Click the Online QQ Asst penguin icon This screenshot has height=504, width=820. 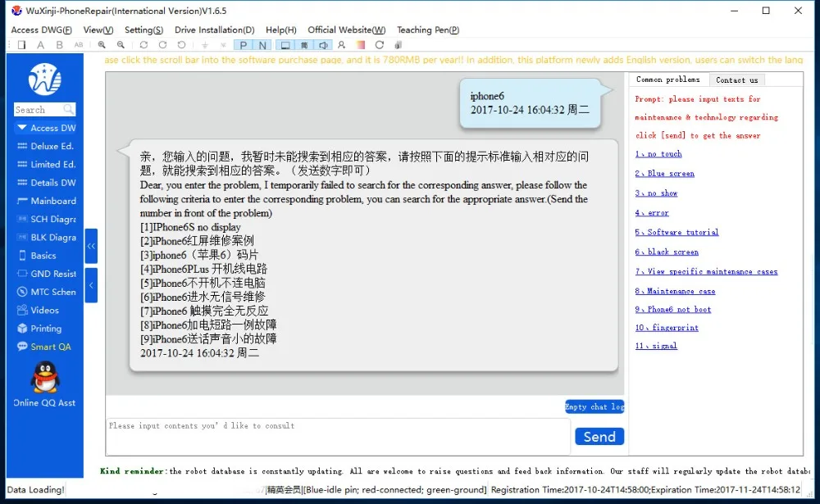45,378
